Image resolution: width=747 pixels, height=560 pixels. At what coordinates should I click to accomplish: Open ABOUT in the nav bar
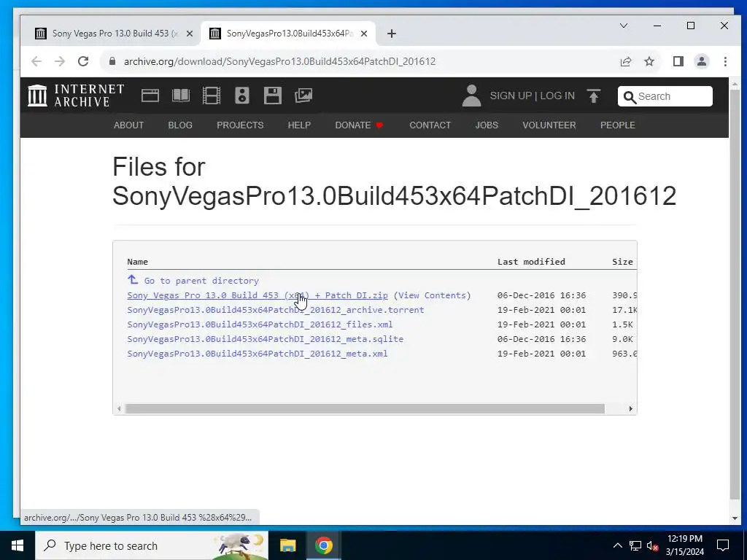click(x=128, y=125)
